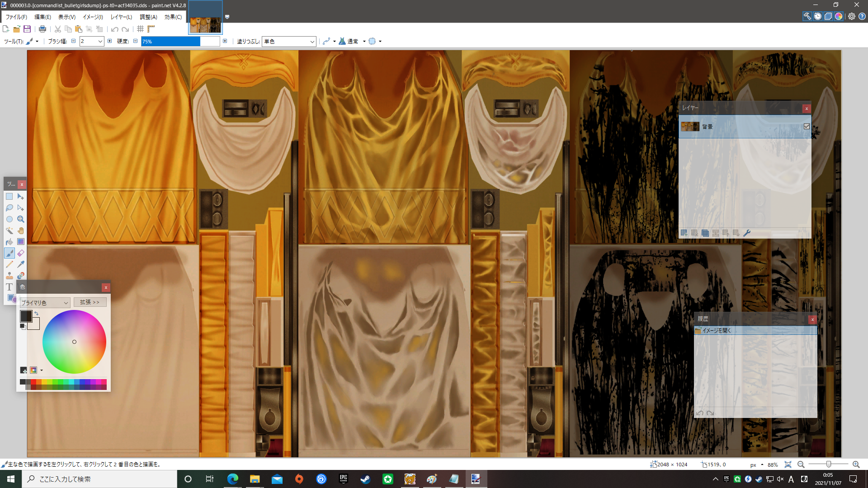Toggle the Colors window button
868x488 pixels.
[839, 16]
